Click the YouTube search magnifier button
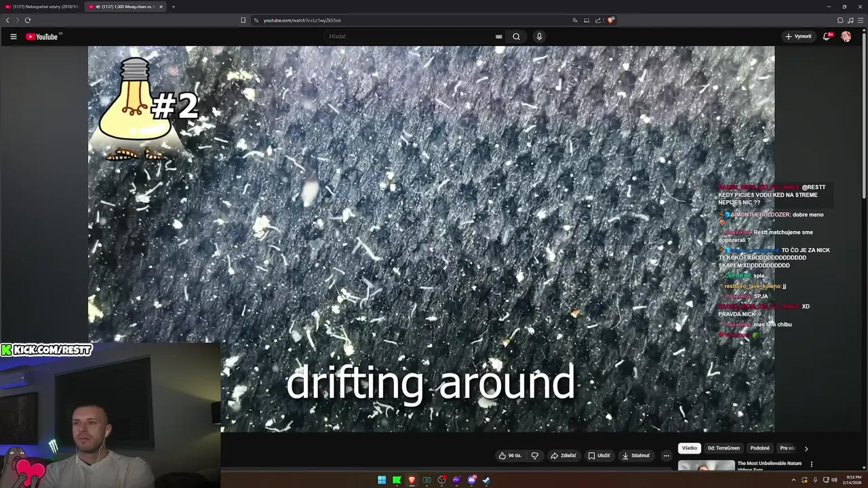 (516, 37)
